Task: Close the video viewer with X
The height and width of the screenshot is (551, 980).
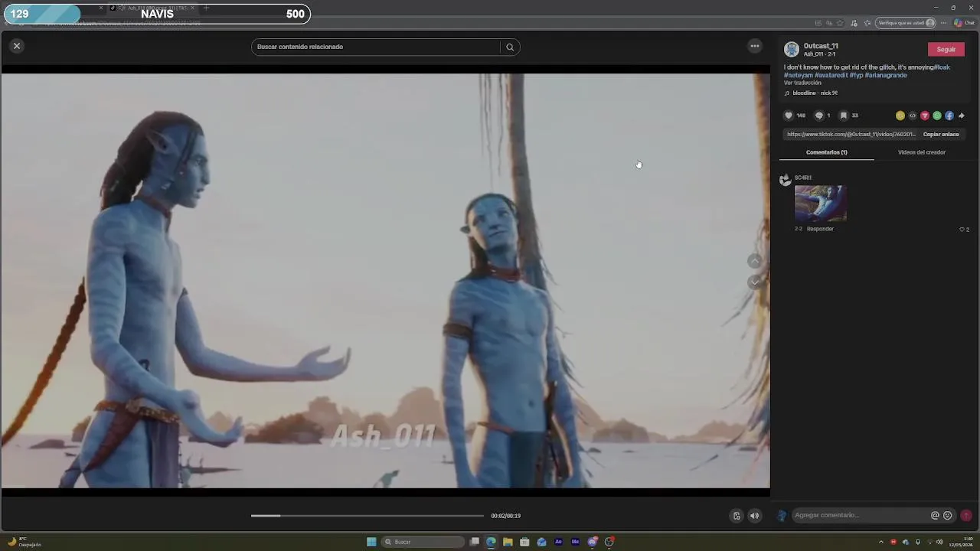Action: point(16,46)
